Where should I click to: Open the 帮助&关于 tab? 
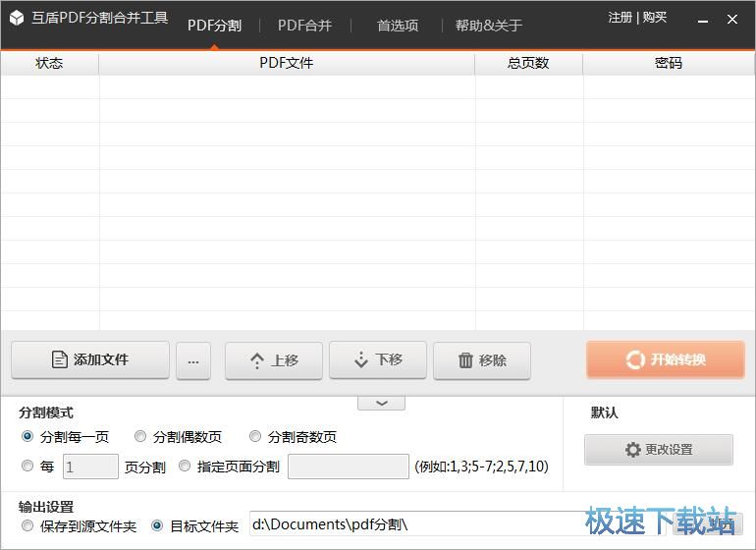[488, 26]
